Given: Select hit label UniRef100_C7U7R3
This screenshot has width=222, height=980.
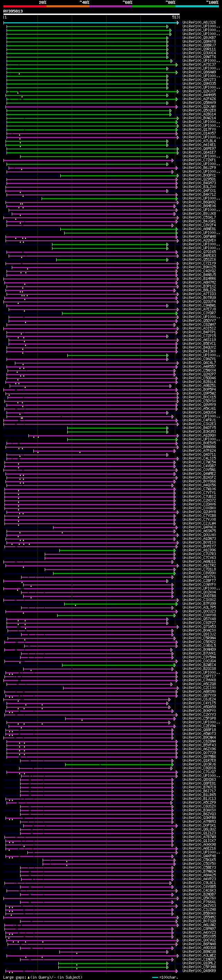Looking at the screenshot, I should coord(199,554).
